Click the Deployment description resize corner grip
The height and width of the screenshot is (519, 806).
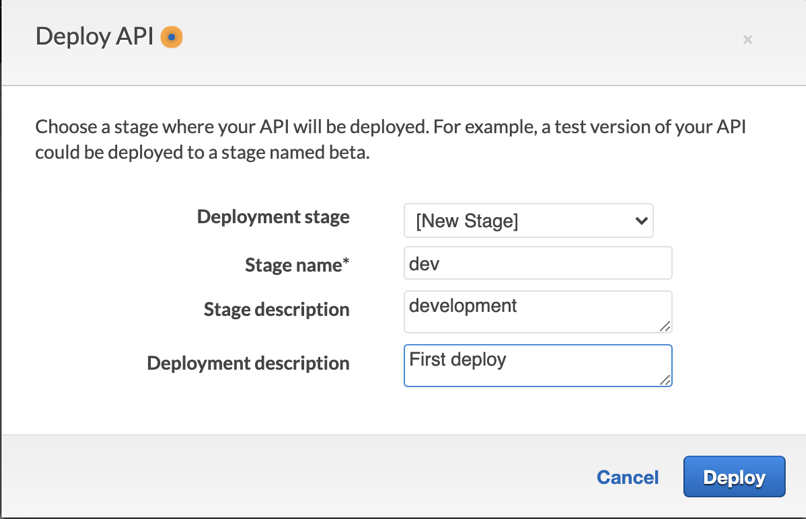point(665,380)
